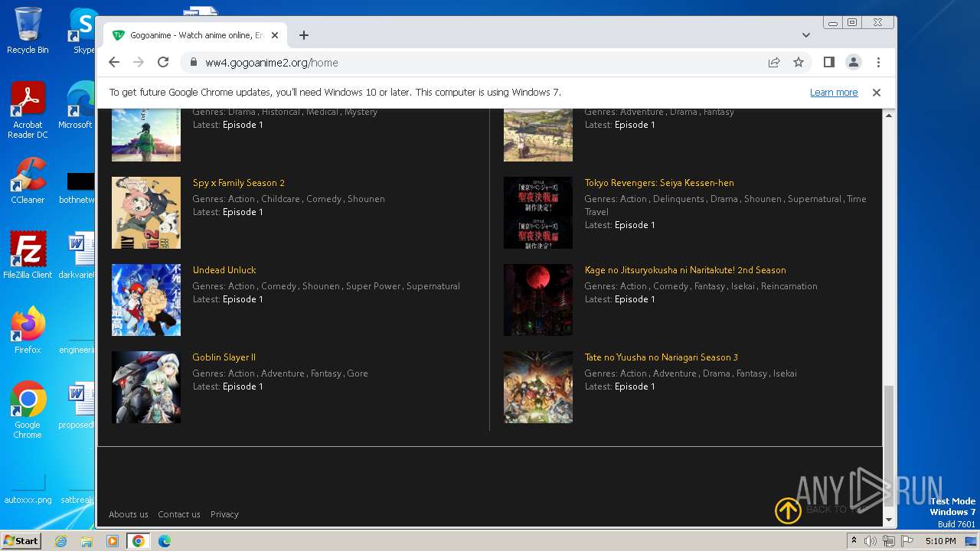The height and width of the screenshot is (551, 980).
Task: Click the scrollbar down arrow
Action: tap(889, 520)
